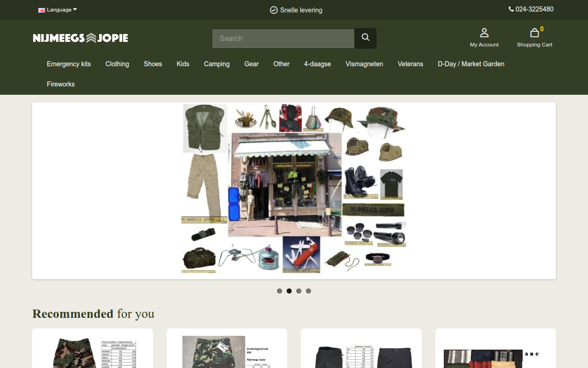Image resolution: width=588 pixels, height=368 pixels.
Task: Open the woodland camo trousers product card
Action: point(92,348)
